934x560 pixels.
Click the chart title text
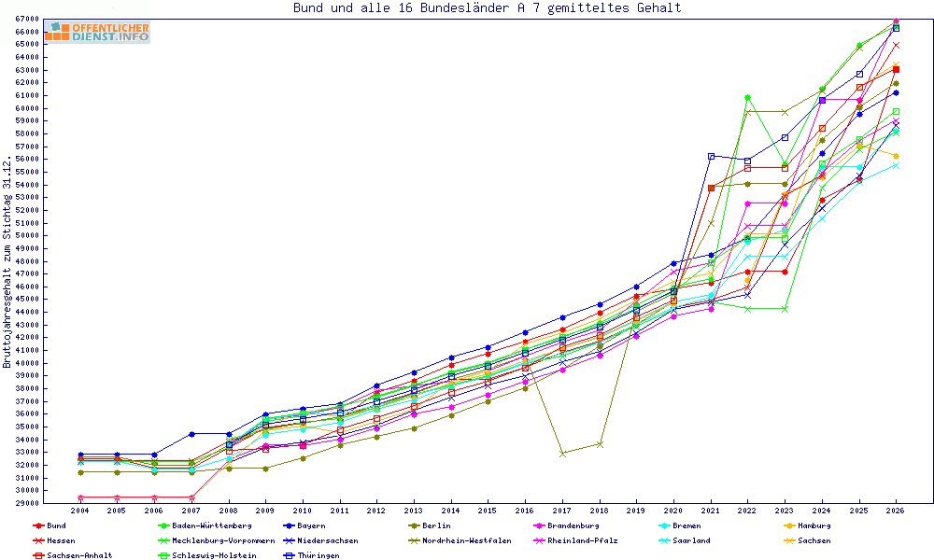point(488,7)
